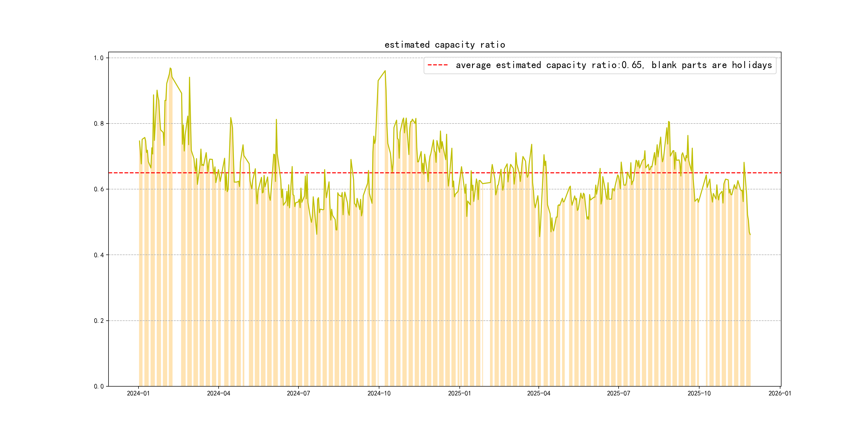Click the 2024-04 x-axis tick label
The width and height of the screenshot is (868, 434).
[x=218, y=393]
